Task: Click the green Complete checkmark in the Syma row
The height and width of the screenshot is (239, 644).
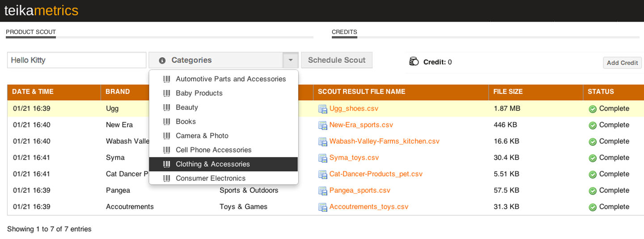Action: pos(593,158)
